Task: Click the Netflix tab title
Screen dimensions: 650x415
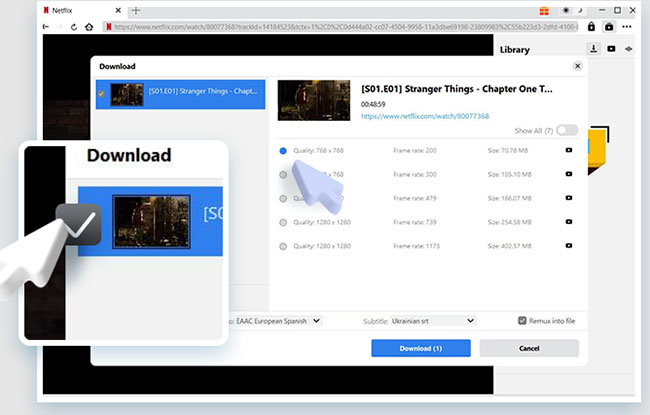Action: [62, 11]
